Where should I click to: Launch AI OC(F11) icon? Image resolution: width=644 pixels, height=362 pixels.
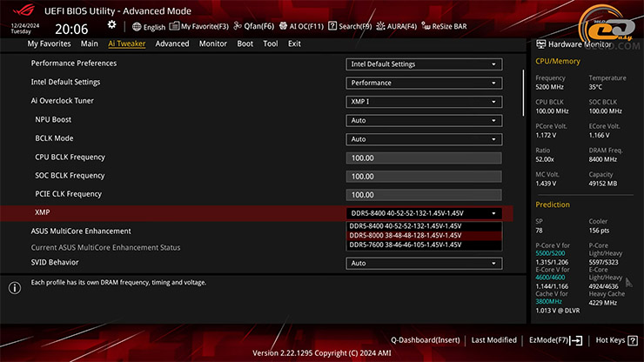pyautogui.click(x=283, y=26)
